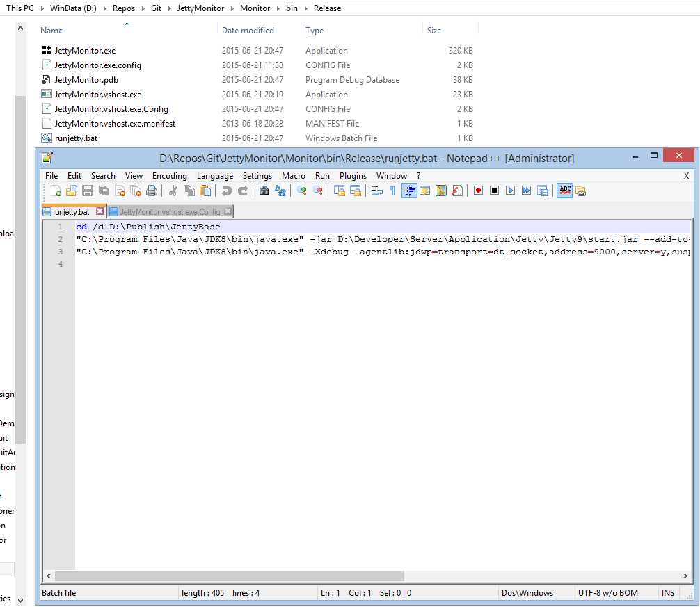Click the editor horizontal scrollbar thumb
700x607 pixels.
point(230,576)
